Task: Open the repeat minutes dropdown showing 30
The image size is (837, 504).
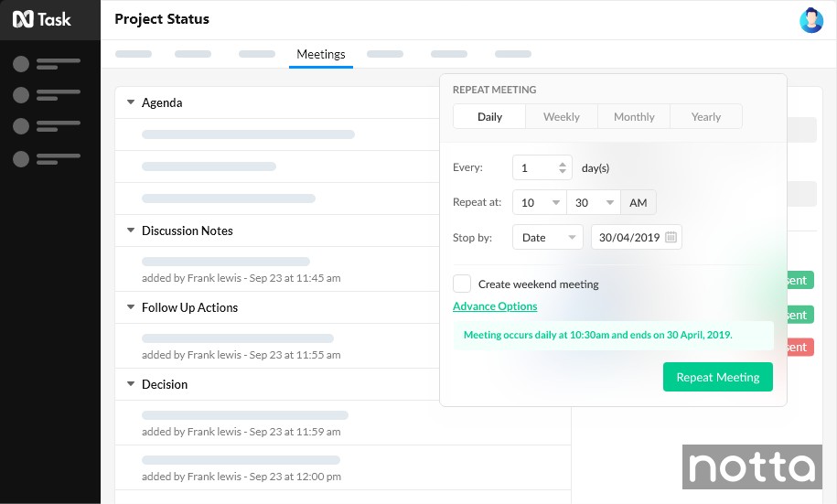Action: click(593, 203)
